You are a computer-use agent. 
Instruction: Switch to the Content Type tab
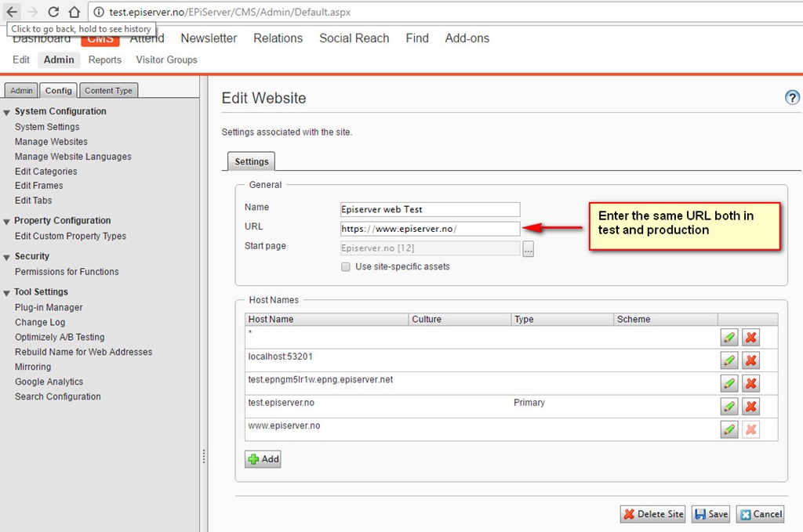pyautogui.click(x=108, y=91)
